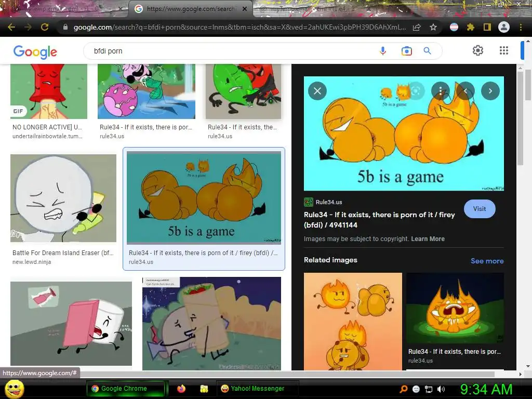Bookmark this page with the star icon
Image resolution: width=532 pixels, height=399 pixels.
pos(433,27)
